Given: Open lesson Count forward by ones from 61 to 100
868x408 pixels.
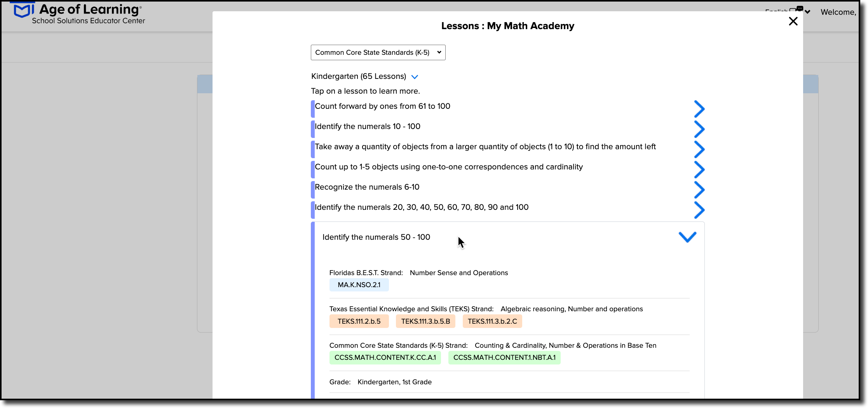Looking at the screenshot, I should 382,106.
